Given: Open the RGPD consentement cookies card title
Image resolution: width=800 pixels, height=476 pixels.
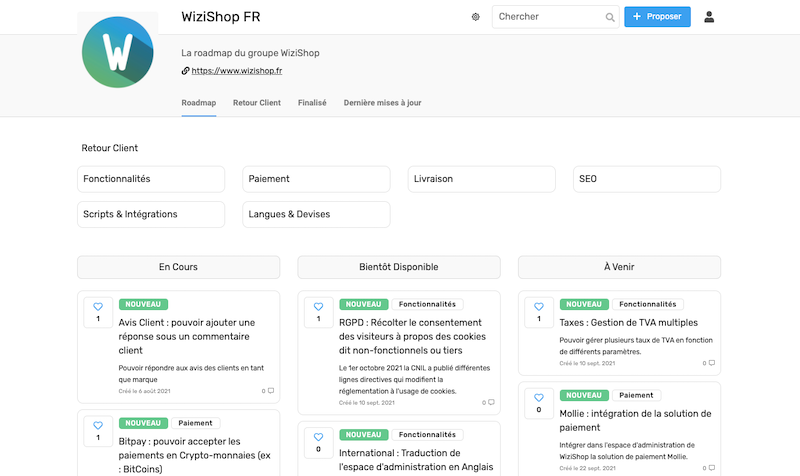Looking at the screenshot, I should [x=412, y=337].
